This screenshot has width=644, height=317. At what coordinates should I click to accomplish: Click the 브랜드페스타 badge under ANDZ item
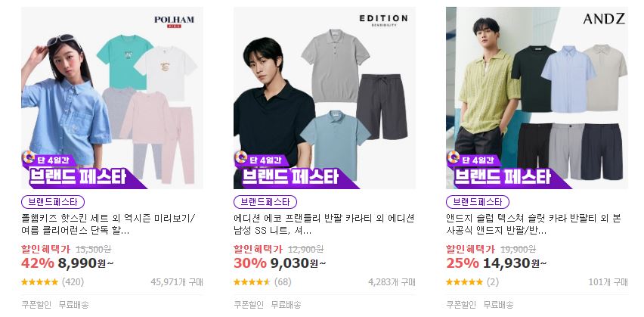478,202
